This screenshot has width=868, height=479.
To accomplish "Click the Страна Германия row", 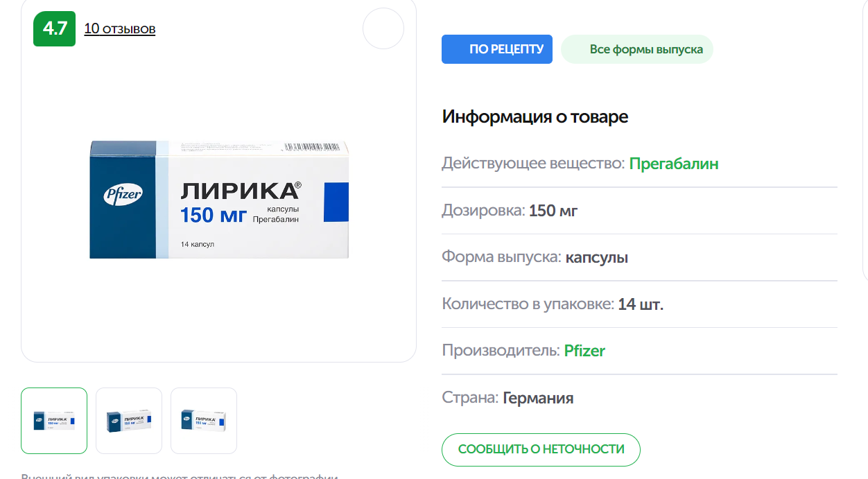I will coord(507,398).
